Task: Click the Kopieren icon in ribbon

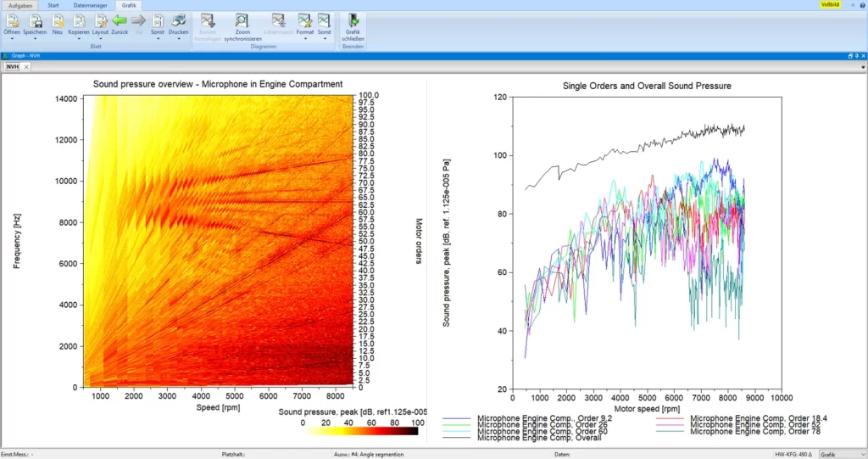Action: coord(79,20)
